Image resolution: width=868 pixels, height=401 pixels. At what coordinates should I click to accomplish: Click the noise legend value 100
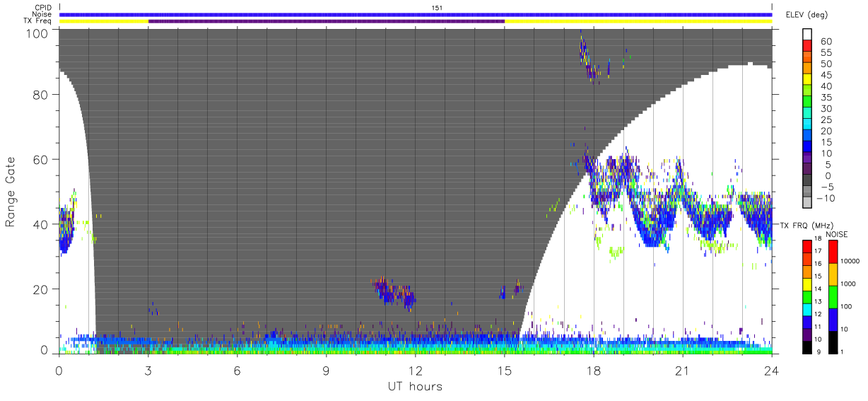(x=847, y=307)
